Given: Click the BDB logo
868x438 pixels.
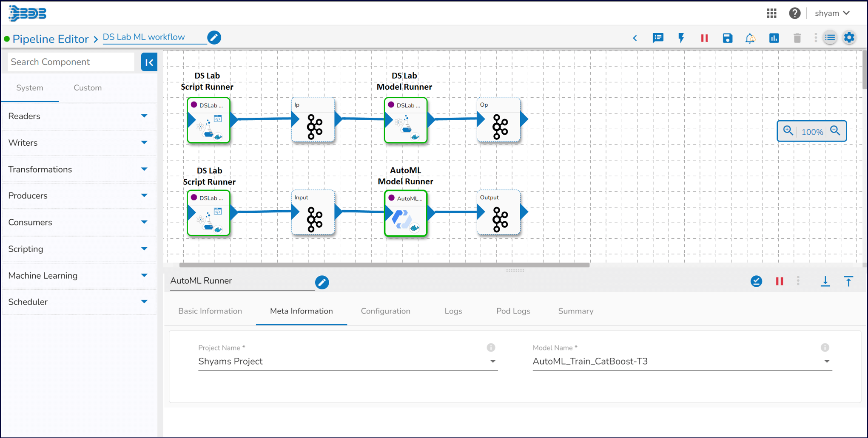Looking at the screenshot, I should pos(28,13).
